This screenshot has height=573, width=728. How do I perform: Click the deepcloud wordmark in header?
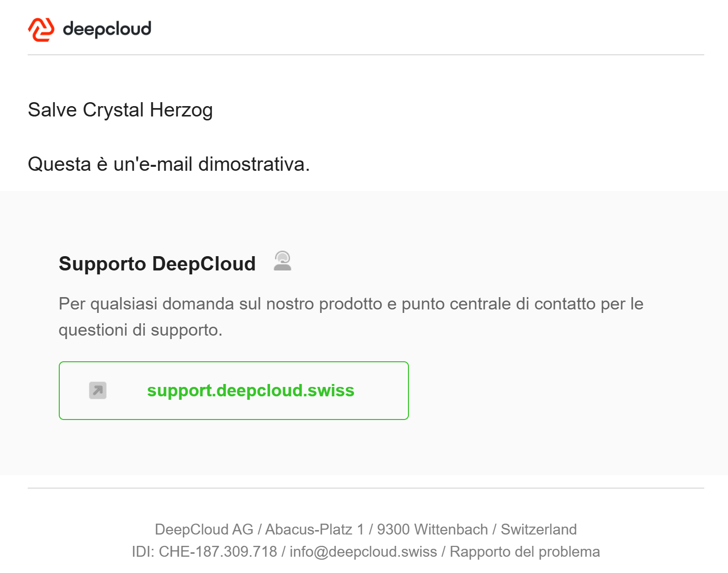pyautogui.click(x=107, y=30)
